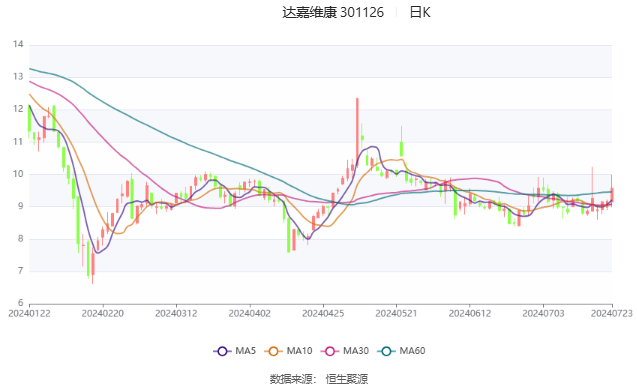
Task: Click the x-axis date 20240122
Action: (x=29, y=313)
